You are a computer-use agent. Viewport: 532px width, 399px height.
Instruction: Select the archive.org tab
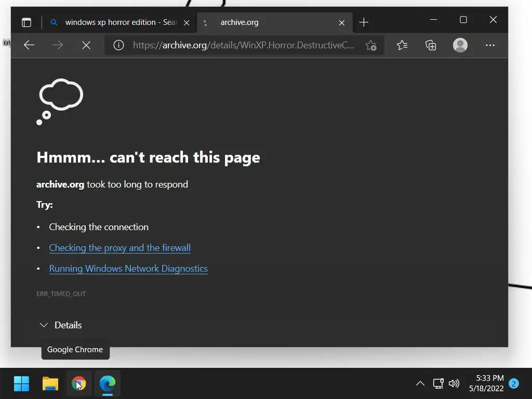[274, 22]
